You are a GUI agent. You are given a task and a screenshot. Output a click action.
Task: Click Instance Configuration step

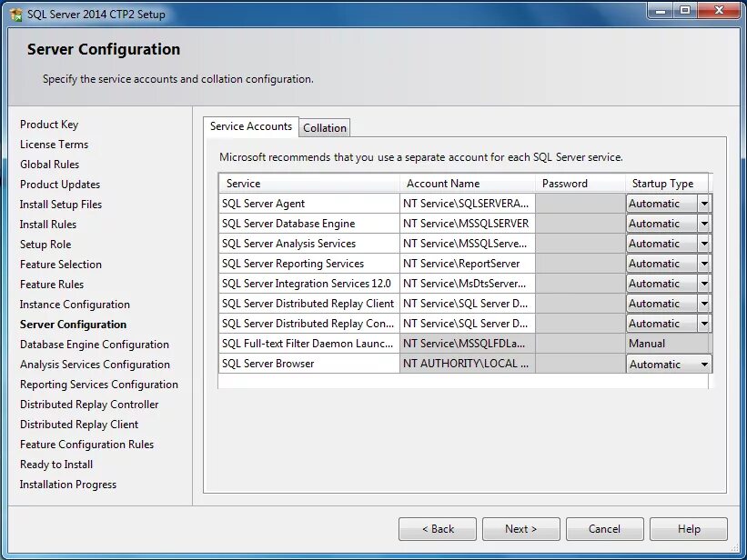75,305
